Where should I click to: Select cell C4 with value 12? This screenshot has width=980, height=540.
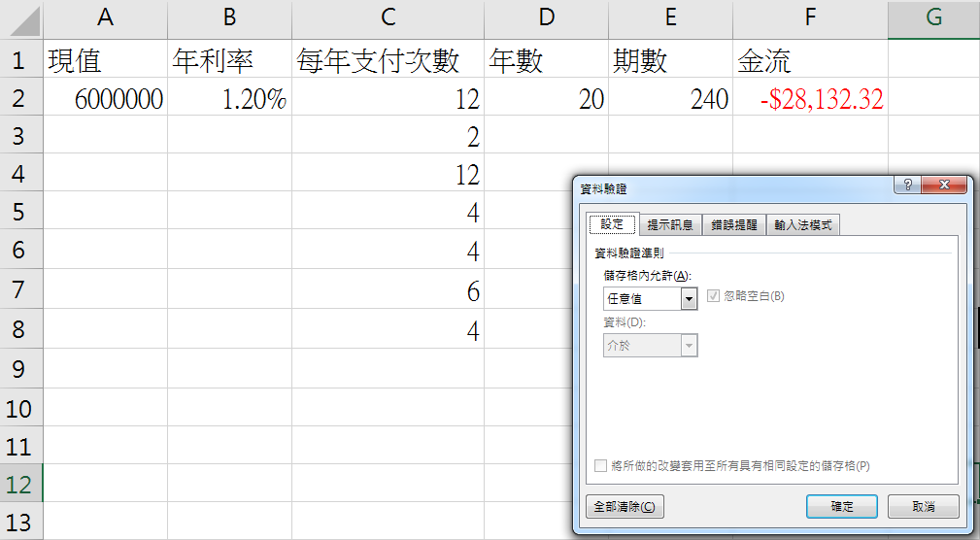pos(388,174)
